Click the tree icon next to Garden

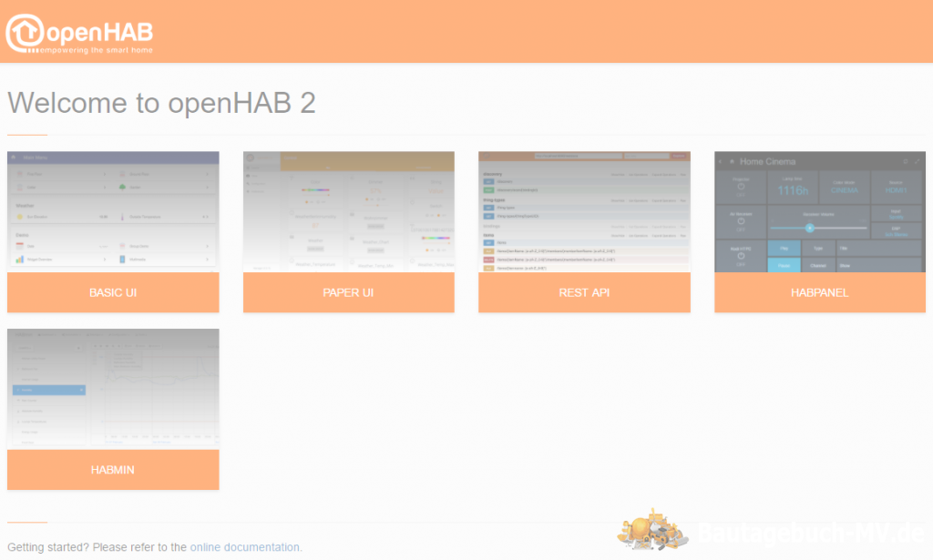pyautogui.click(x=122, y=188)
